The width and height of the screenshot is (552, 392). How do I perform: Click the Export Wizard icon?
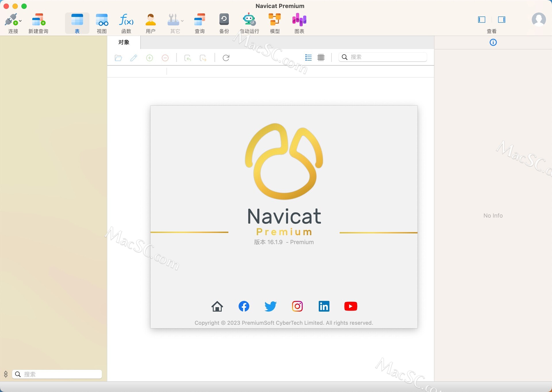click(203, 58)
